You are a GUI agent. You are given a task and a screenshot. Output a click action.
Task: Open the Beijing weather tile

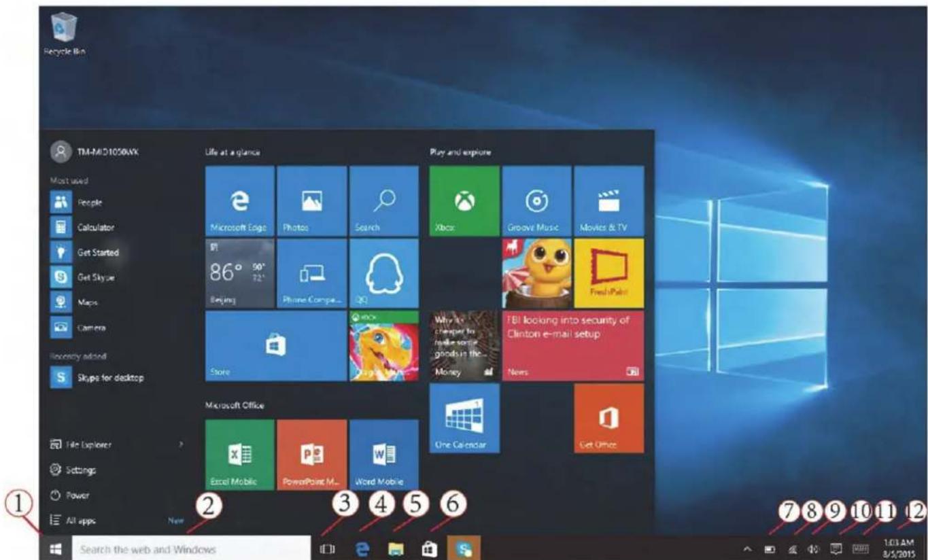240,273
